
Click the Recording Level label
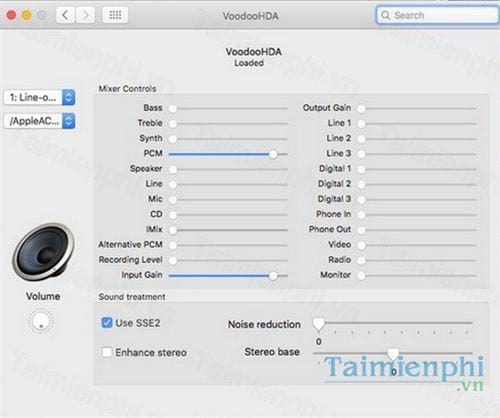point(131,260)
